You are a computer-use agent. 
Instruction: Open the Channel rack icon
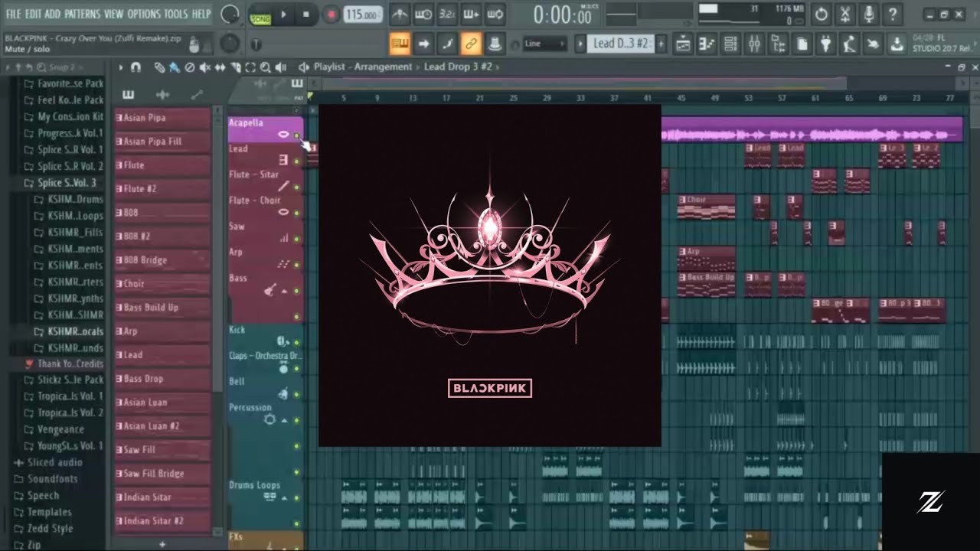(731, 44)
